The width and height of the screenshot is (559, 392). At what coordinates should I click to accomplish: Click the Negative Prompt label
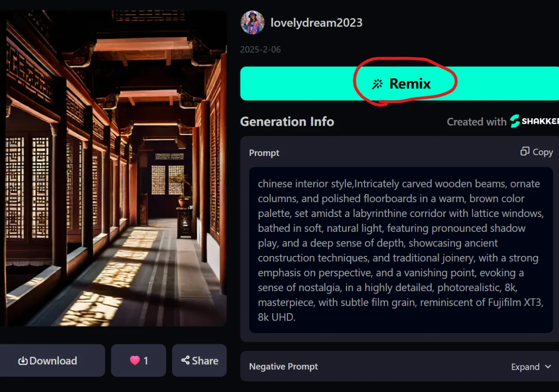click(x=283, y=366)
